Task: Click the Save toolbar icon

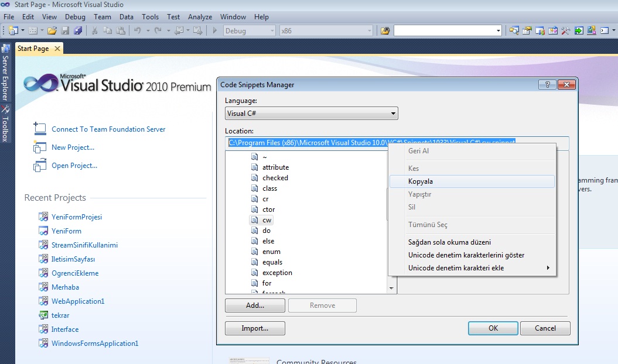Action: click(66, 31)
